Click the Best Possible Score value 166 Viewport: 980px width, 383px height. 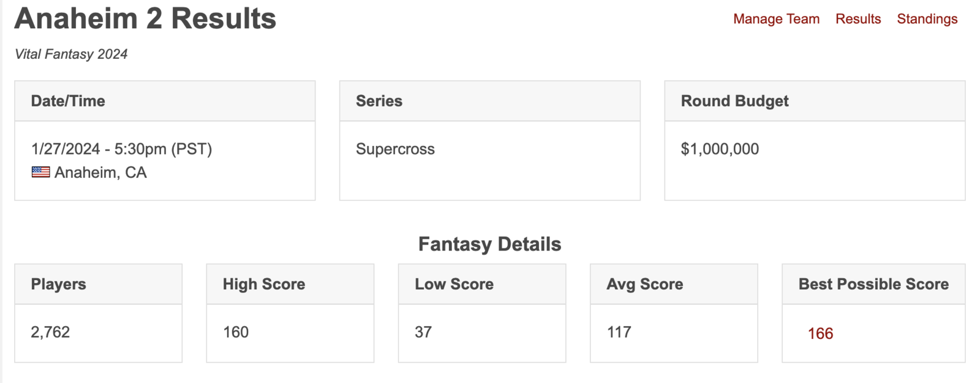coord(820,333)
